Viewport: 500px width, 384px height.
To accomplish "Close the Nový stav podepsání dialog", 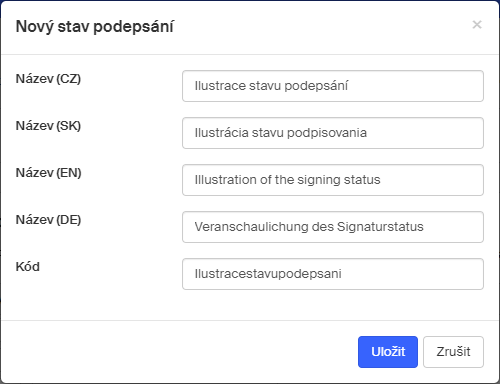I will 477,25.
